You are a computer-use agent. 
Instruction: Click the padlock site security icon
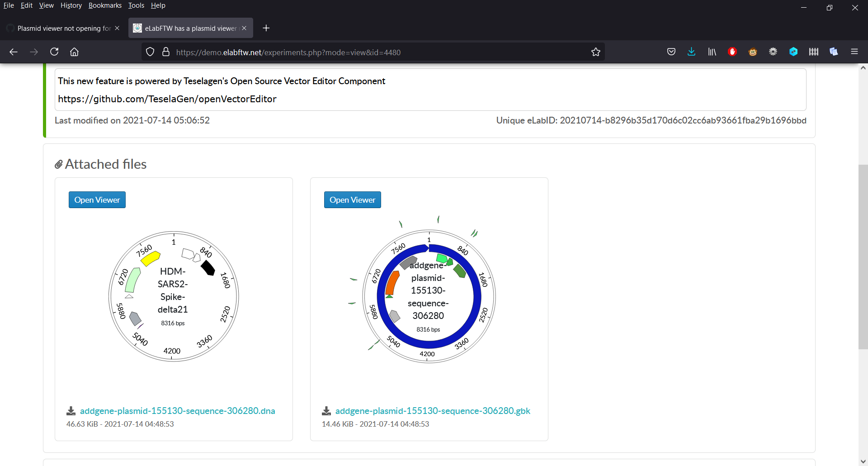click(x=166, y=52)
